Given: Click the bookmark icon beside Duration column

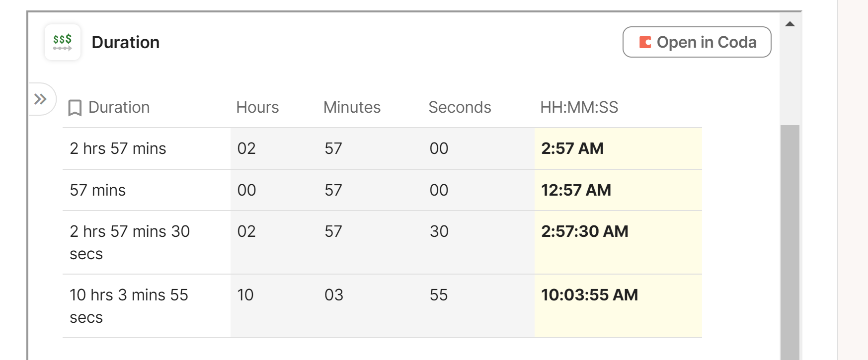Looking at the screenshot, I should (x=75, y=108).
